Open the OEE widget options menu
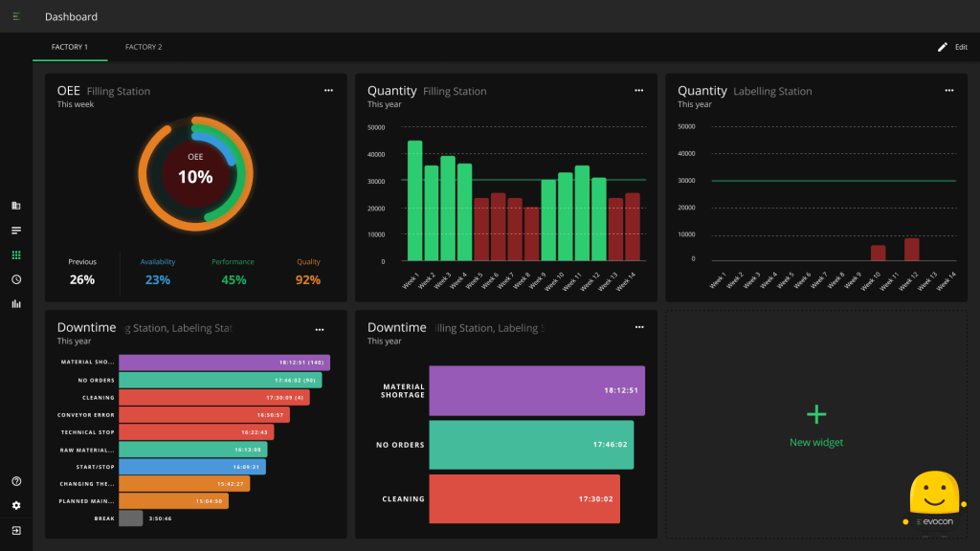Screen dimensions: 980x551 328,90
